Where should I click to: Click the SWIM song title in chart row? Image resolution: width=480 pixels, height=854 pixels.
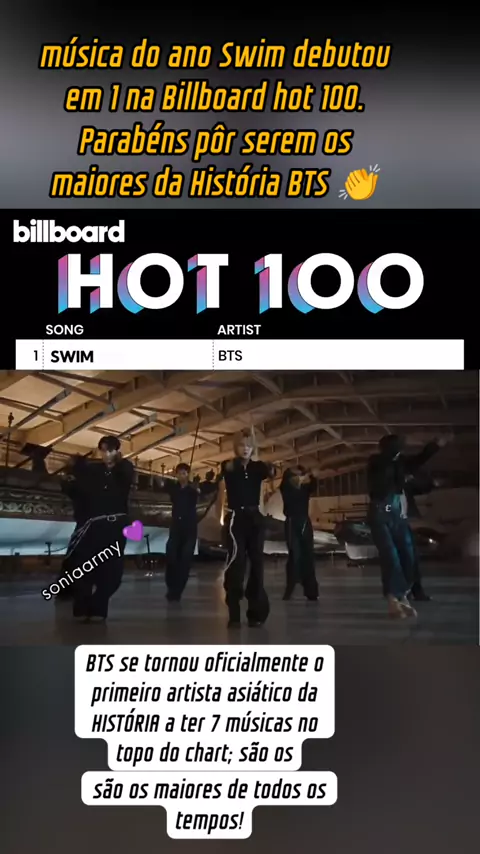[x=72, y=357]
